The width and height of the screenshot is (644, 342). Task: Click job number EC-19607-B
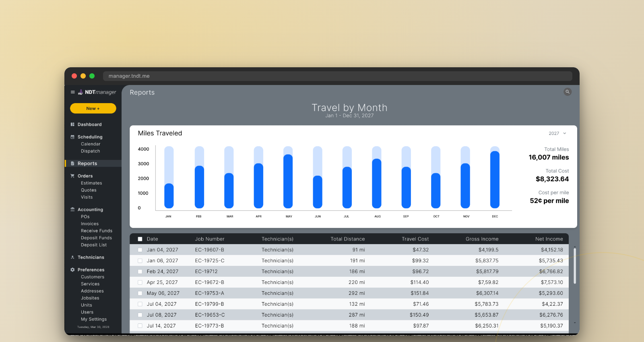210,250
